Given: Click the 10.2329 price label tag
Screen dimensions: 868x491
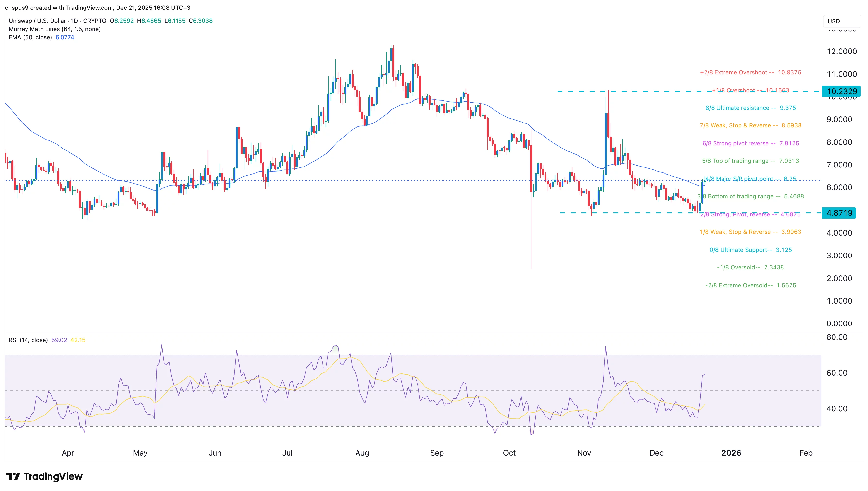Looking at the screenshot, I should coord(841,91).
